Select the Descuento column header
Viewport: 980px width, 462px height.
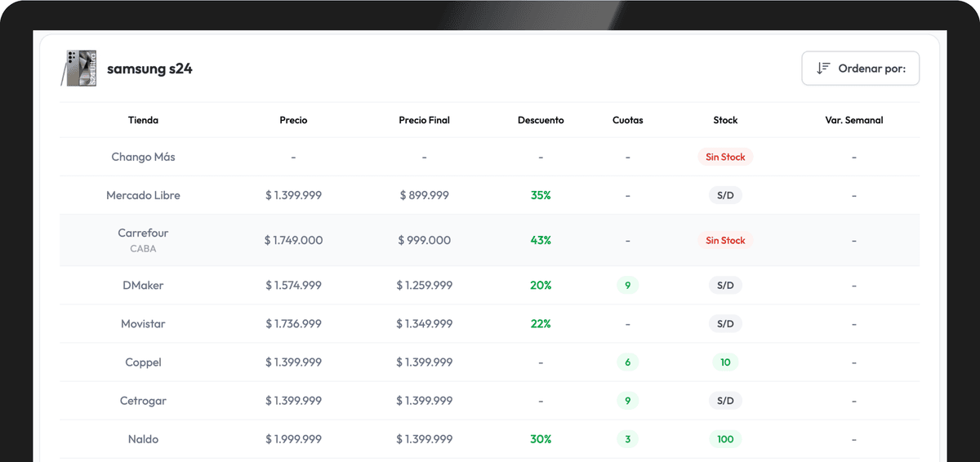point(541,120)
